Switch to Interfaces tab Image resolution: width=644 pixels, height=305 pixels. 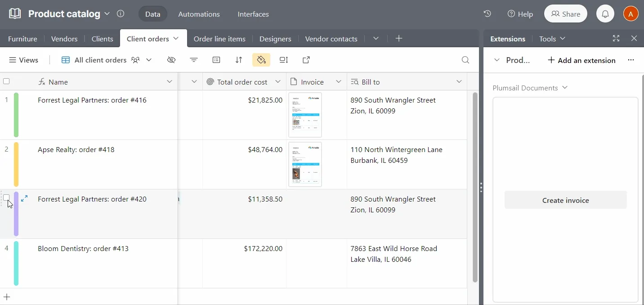click(x=253, y=14)
